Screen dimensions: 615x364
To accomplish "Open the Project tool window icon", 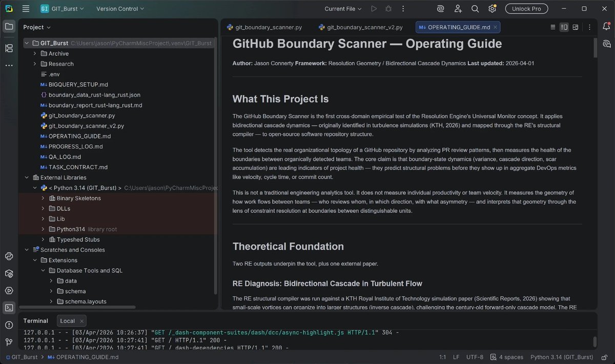I will pyautogui.click(x=9, y=27).
